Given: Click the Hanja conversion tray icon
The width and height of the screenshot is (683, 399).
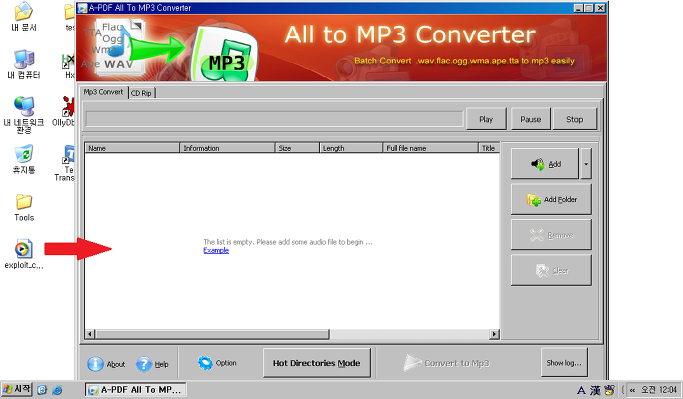Looking at the screenshot, I should [x=595, y=390].
